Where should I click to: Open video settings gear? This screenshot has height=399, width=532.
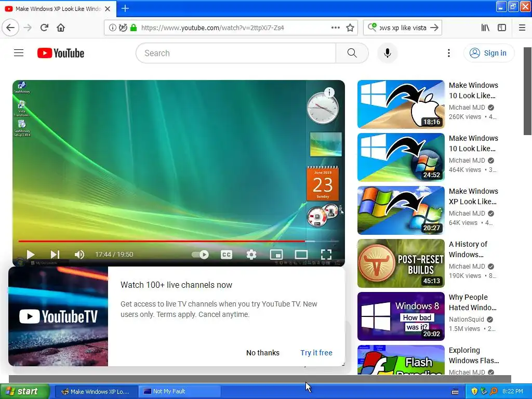pyautogui.click(x=251, y=255)
